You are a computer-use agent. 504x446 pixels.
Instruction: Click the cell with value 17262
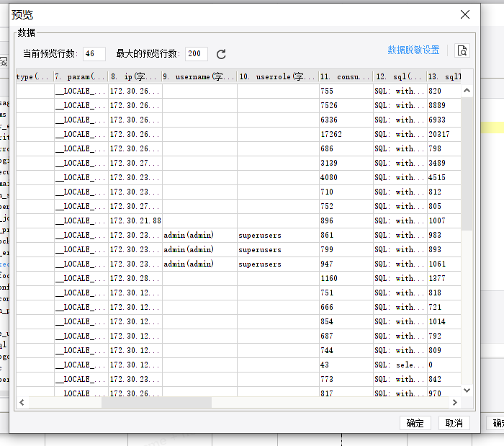(346, 134)
